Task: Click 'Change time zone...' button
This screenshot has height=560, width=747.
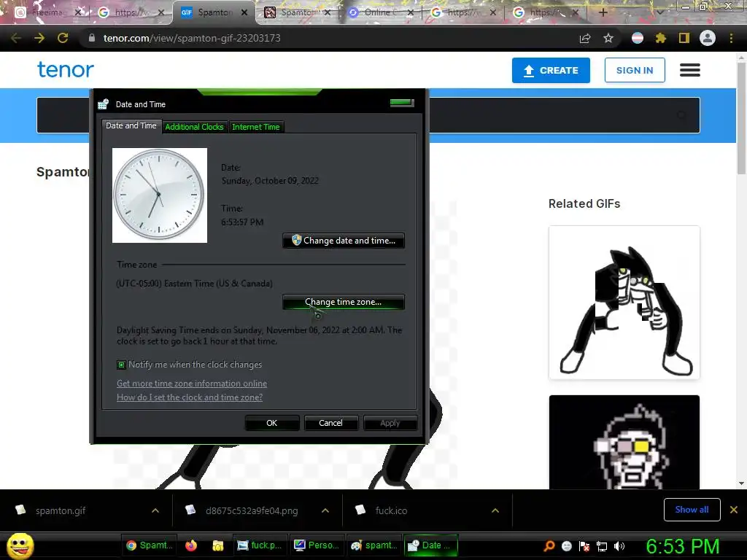Action: click(x=344, y=302)
